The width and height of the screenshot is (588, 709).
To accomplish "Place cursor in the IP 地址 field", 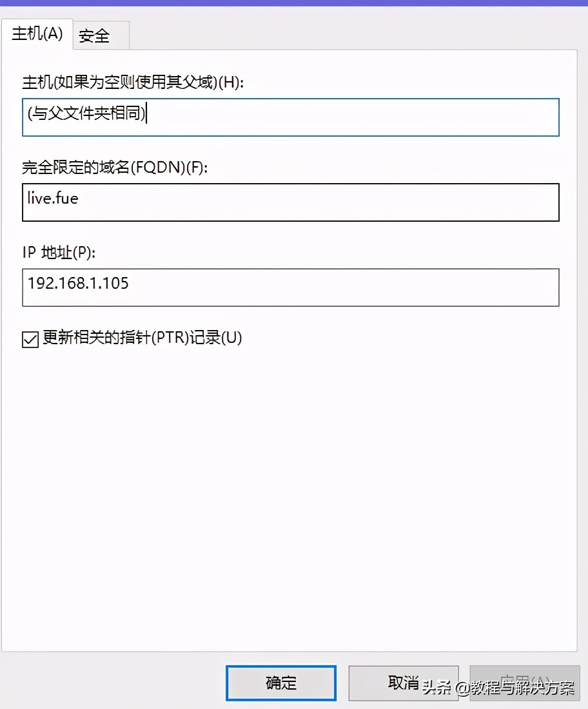I will coord(290,287).
